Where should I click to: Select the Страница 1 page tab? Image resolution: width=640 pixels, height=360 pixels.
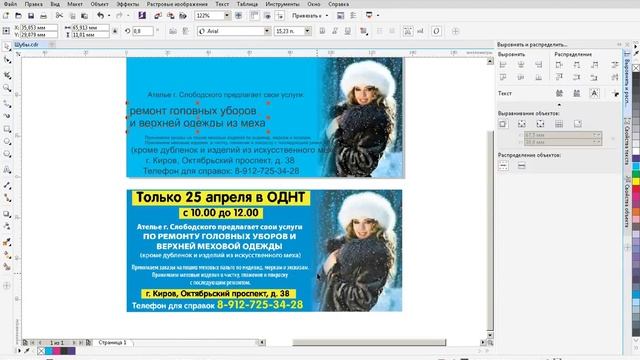pos(112,342)
